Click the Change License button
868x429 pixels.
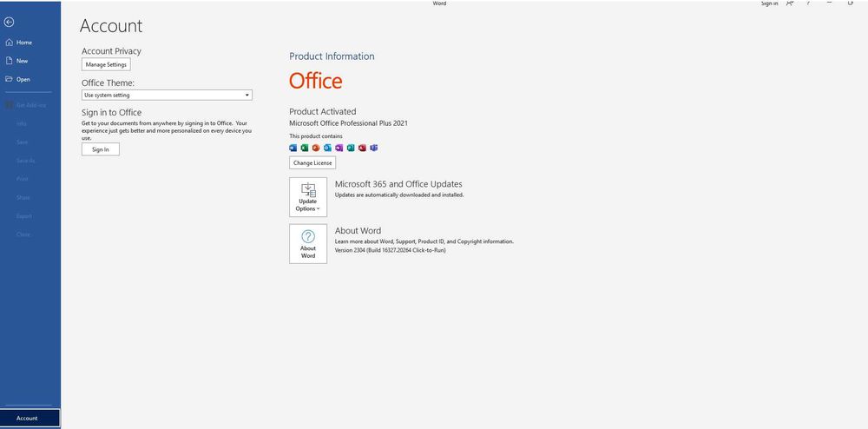coord(312,162)
